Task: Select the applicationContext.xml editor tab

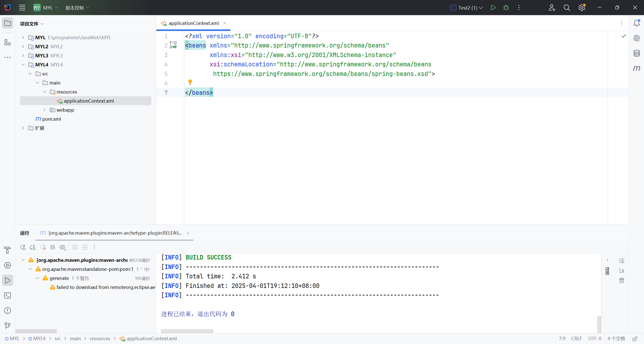Action: (x=193, y=23)
